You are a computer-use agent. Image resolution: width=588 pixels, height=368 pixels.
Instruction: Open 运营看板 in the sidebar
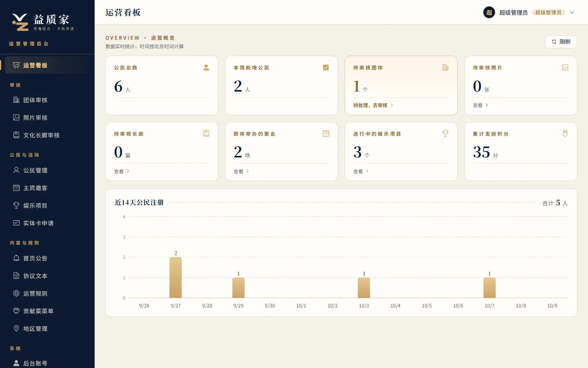[47, 65]
